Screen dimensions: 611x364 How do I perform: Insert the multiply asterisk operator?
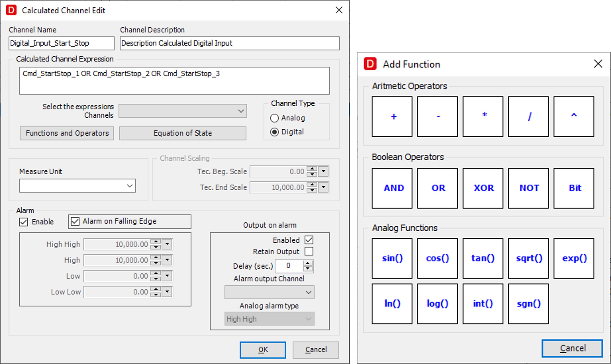[x=483, y=117]
